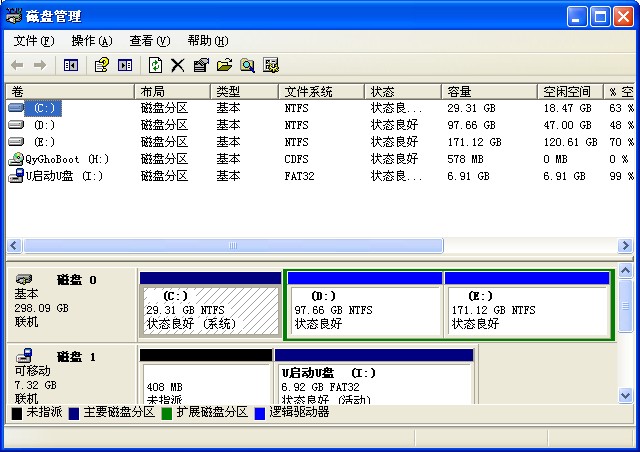Open the 查看 (View) menu
The image size is (640, 452).
pos(149,41)
